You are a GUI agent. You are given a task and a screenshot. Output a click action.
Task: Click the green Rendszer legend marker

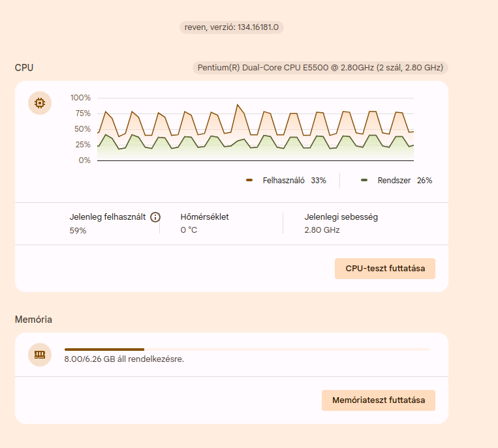pos(364,180)
